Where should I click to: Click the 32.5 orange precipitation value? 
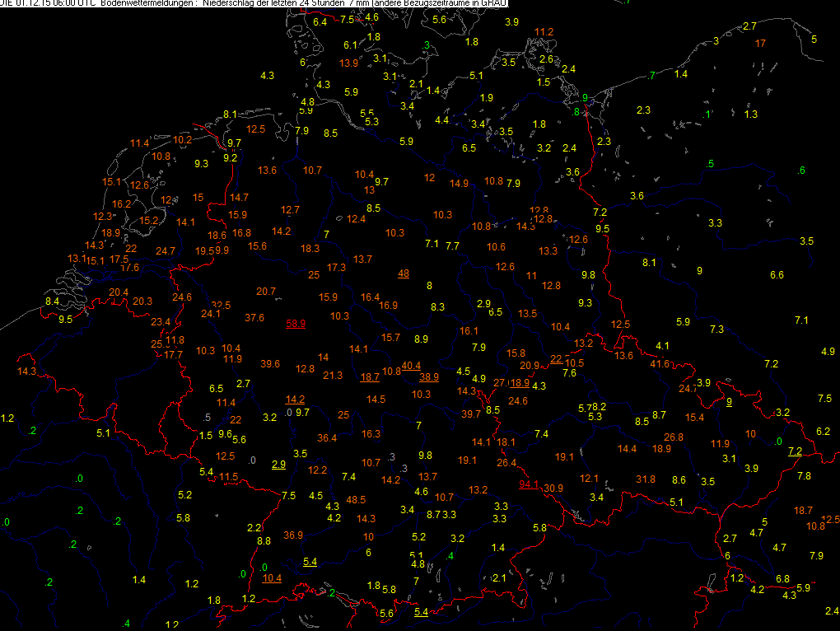coord(221,305)
